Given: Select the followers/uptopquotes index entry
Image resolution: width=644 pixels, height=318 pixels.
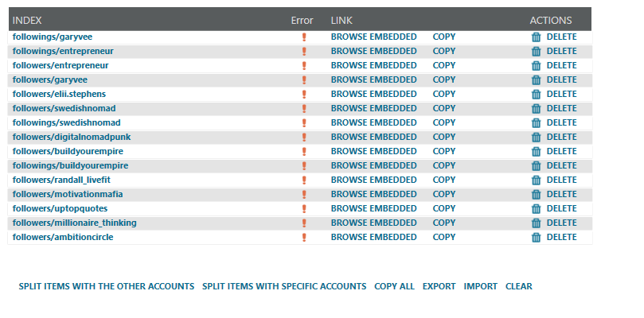Looking at the screenshot, I should point(60,208).
